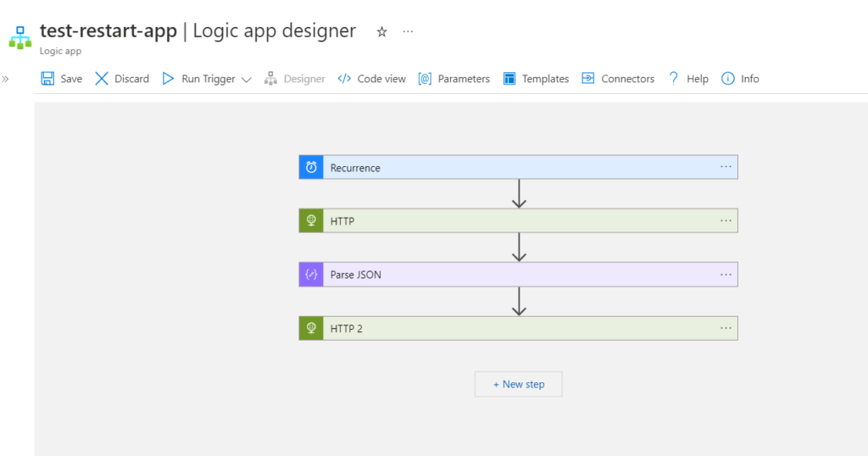The width and height of the screenshot is (868, 456).
Task: Click the test-restart-app title text
Action: pos(108,31)
